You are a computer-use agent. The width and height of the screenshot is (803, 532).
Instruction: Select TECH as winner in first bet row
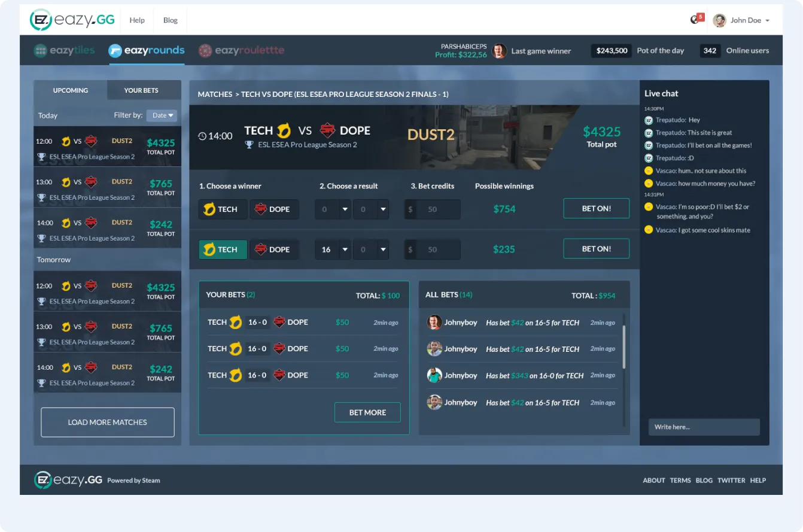click(x=223, y=209)
